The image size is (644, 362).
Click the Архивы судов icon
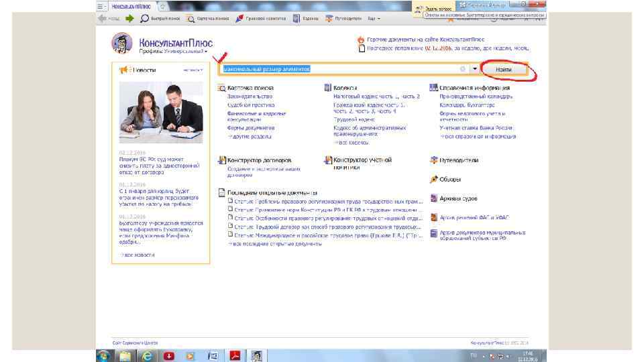coord(434,198)
